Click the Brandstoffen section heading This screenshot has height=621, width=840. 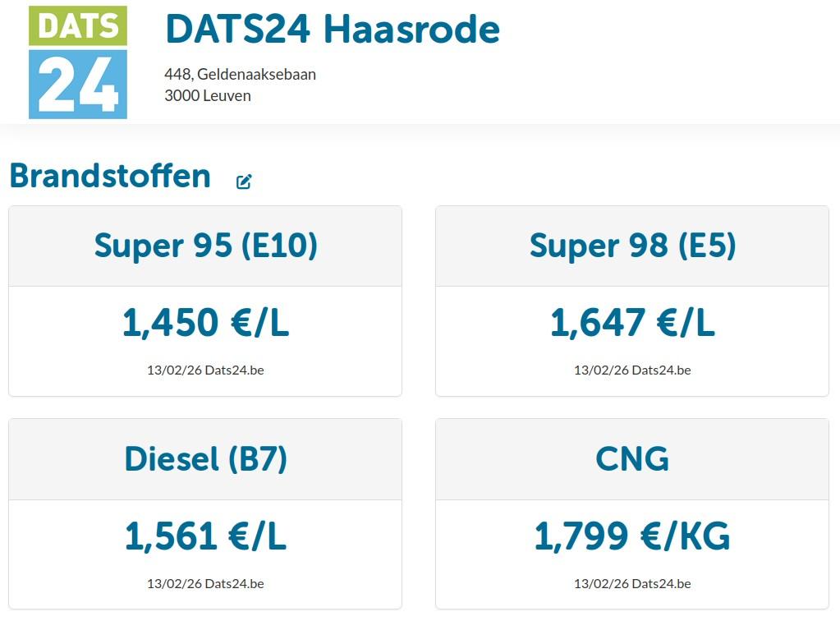pyautogui.click(x=110, y=176)
